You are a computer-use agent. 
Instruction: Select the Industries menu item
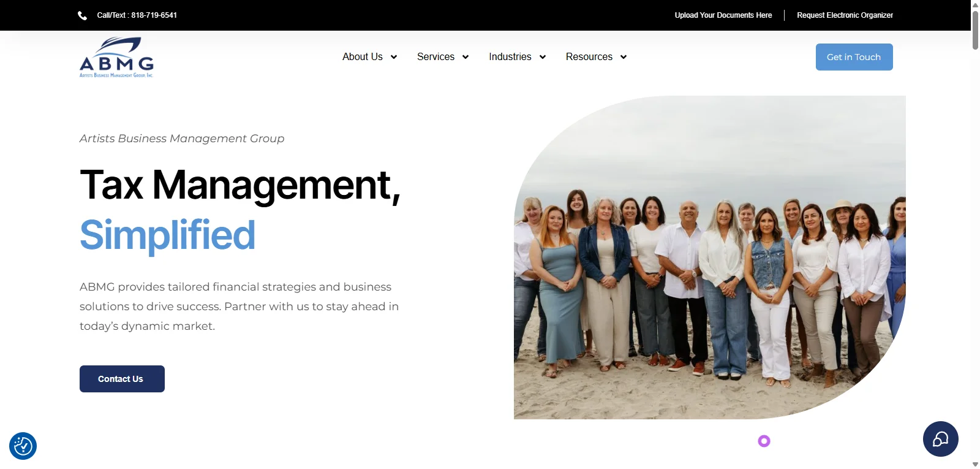coord(510,57)
